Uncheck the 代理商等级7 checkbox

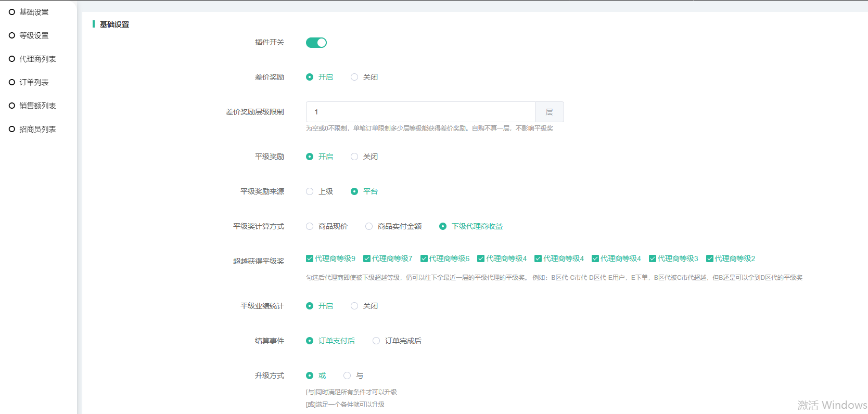click(x=367, y=258)
